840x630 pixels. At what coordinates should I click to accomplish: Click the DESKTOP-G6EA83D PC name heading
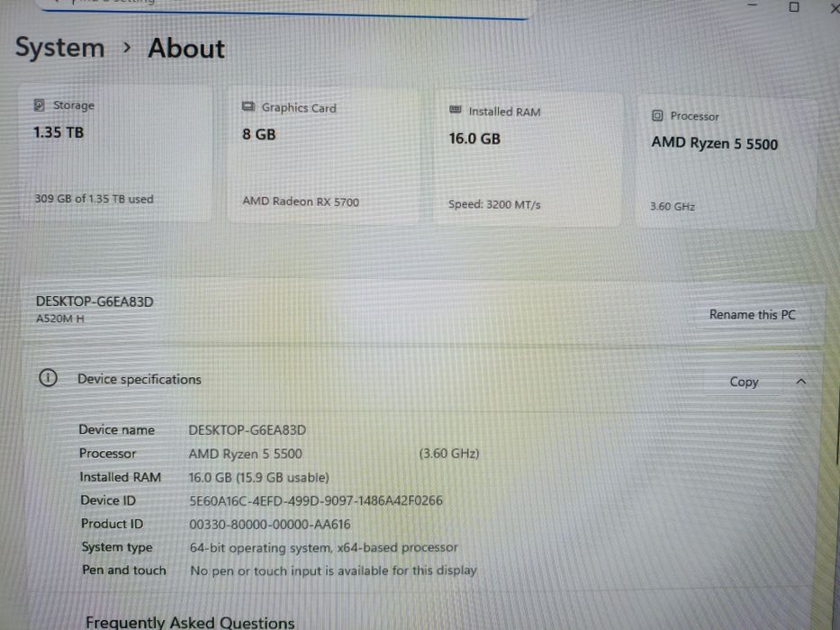click(x=95, y=301)
